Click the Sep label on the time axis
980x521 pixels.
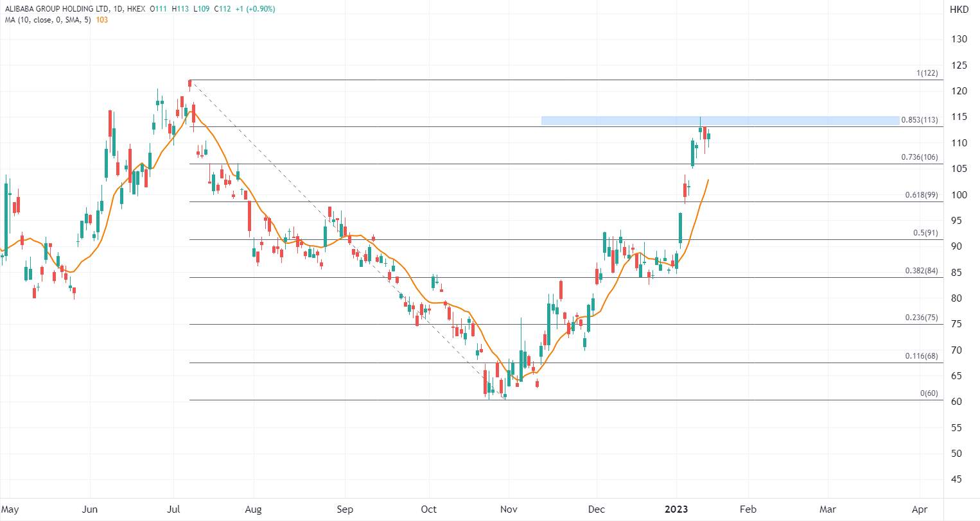(345, 509)
